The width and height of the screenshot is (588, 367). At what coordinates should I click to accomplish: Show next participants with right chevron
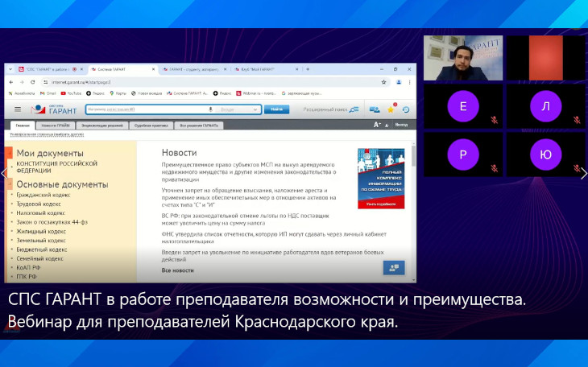click(583, 172)
